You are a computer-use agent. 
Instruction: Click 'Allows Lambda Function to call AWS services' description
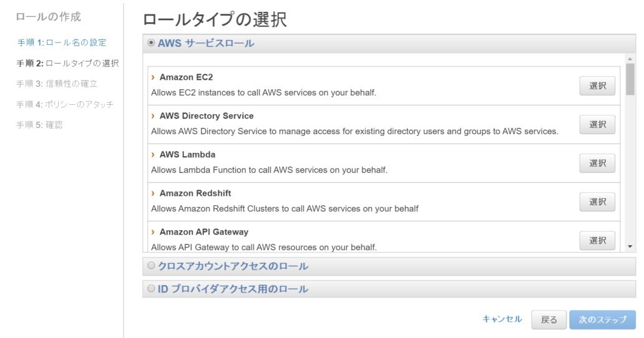(x=270, y=170)
